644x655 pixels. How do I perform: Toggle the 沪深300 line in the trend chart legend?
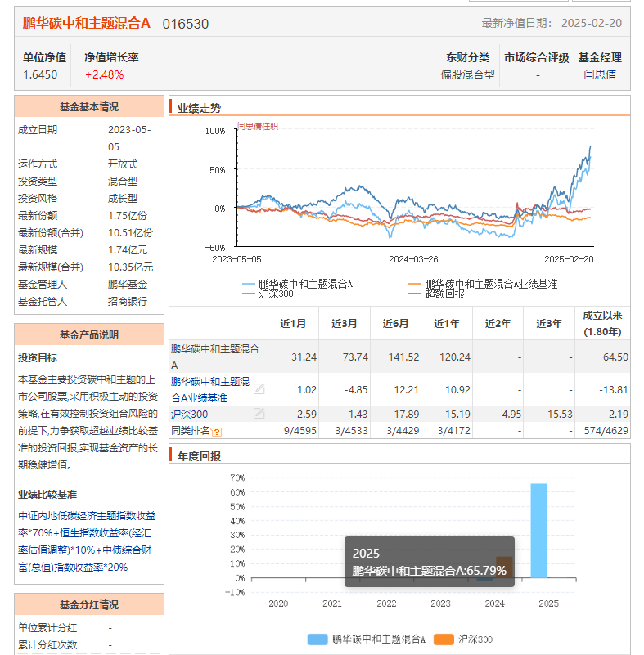(268, 294)
